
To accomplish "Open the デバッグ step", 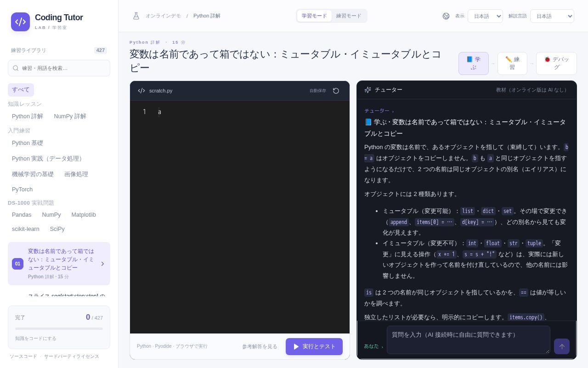I will point(556,63).
